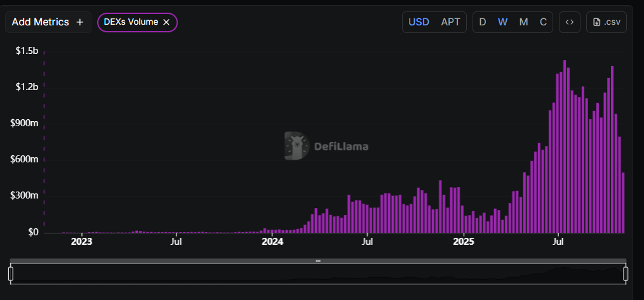Grab the right range selector handle

click(x=626, y=273)
